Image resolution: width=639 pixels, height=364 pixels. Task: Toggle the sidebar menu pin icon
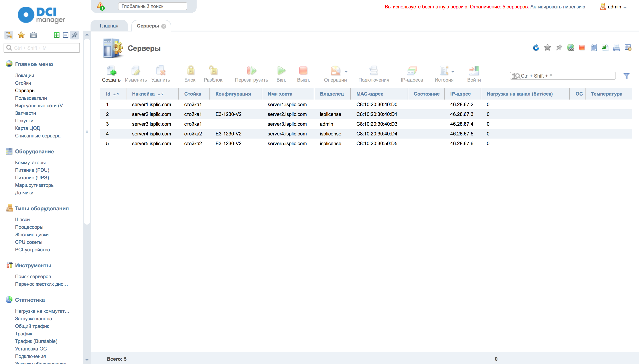coord(75,35)
